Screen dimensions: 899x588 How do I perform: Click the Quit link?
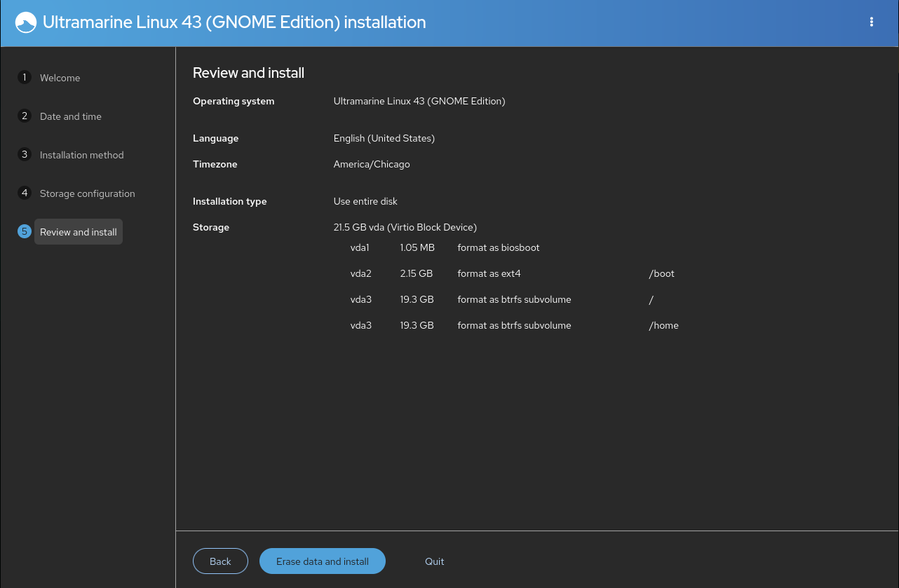click(434, 561)
